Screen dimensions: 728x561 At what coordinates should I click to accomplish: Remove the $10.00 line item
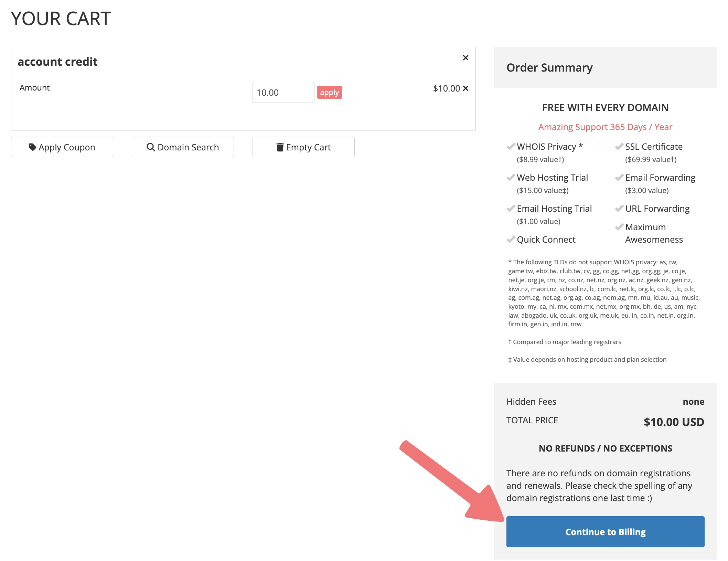click(465, 88)
